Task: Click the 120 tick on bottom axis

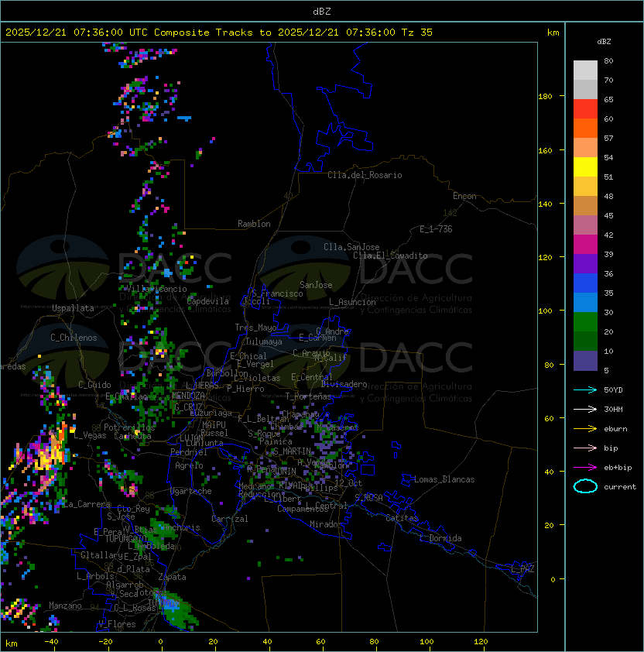Action: (x=481, y=642)
